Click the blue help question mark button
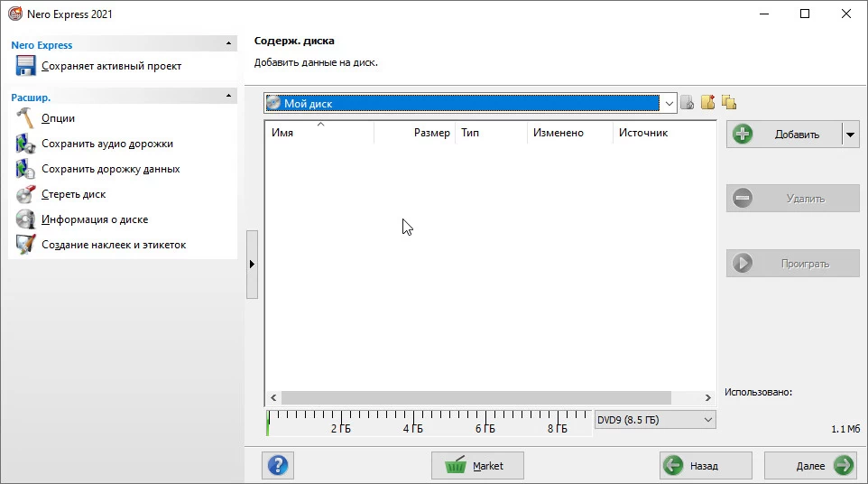This screenshot has width=868, height=484. point(278,466)
